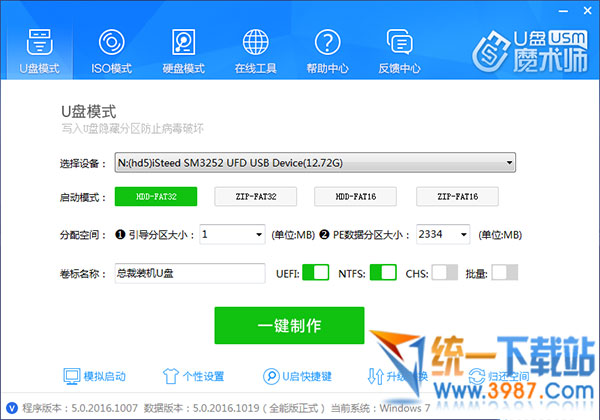Click the 数据版本：5.0.2016.1019 text

pos(202,408)
